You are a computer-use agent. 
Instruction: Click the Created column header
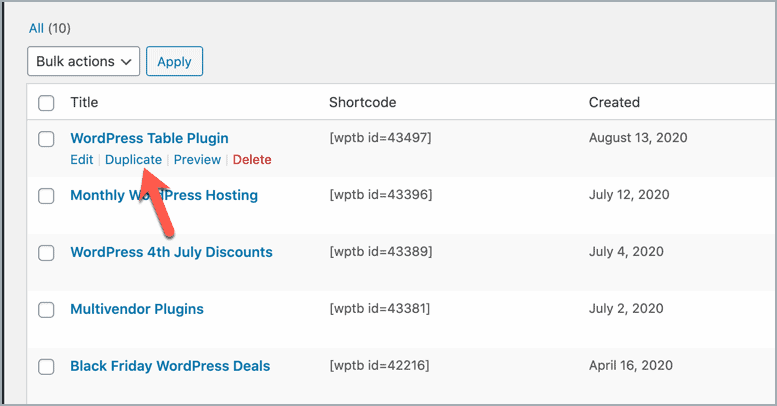point(614,102)
